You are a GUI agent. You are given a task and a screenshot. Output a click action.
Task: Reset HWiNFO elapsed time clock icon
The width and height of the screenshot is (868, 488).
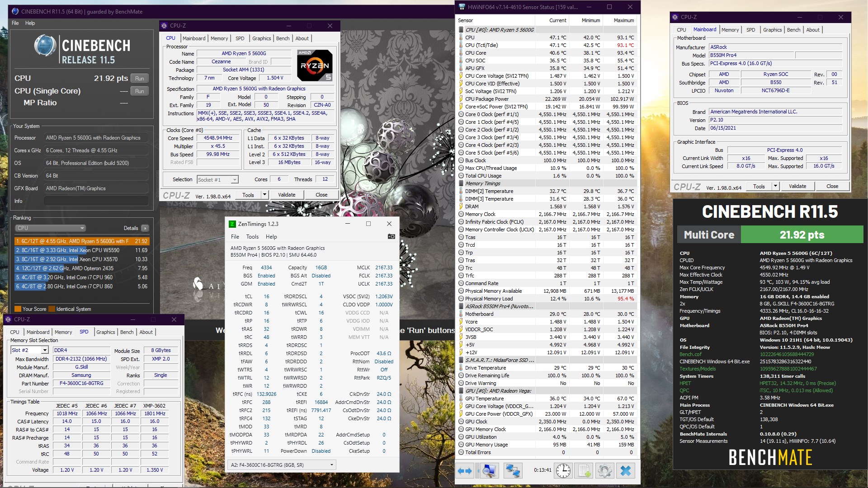563,471
